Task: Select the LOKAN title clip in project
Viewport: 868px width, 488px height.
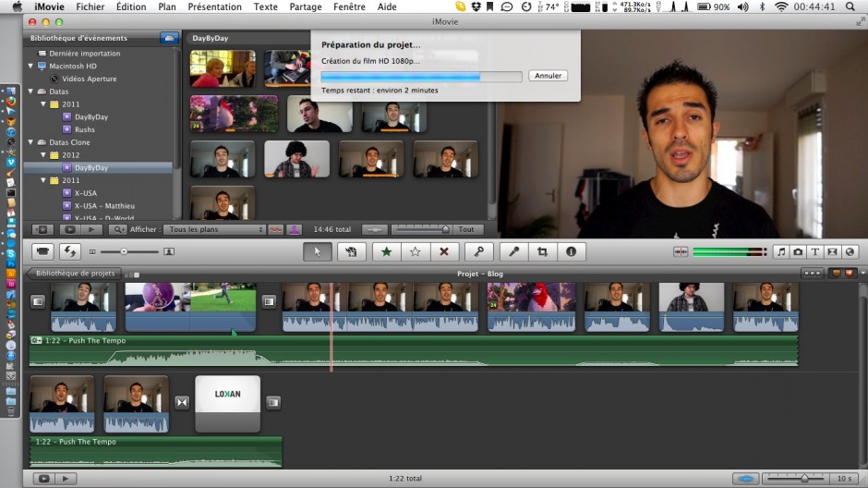Action: [227, 404]
